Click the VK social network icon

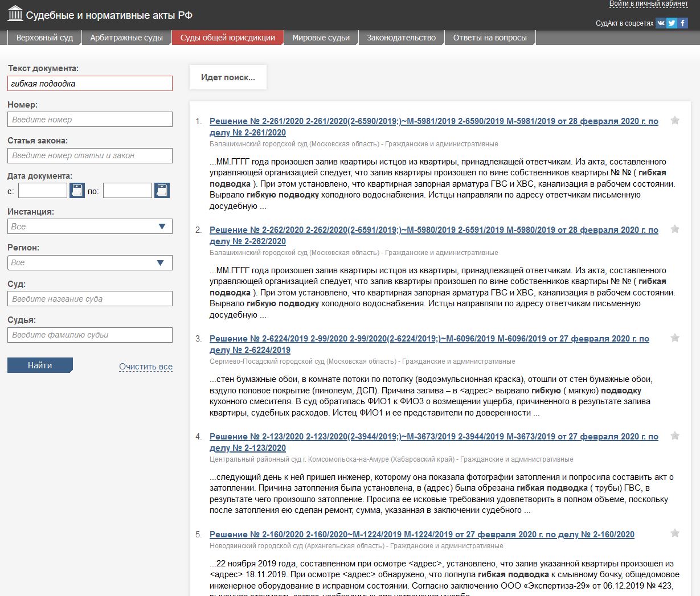[x=661, y=23]
